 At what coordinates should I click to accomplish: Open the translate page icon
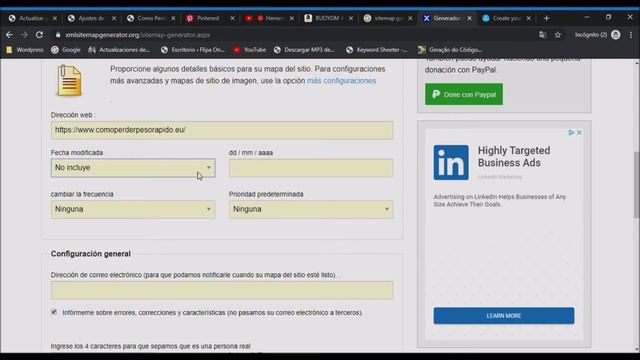[x=542, y=35]
